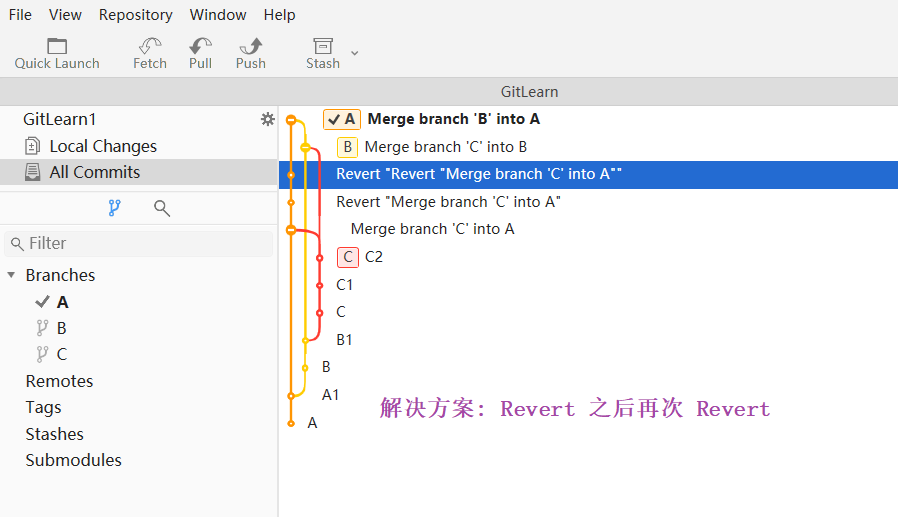
Task: Open the GitLearn1 repository settings gear
Action: [267, 119]
